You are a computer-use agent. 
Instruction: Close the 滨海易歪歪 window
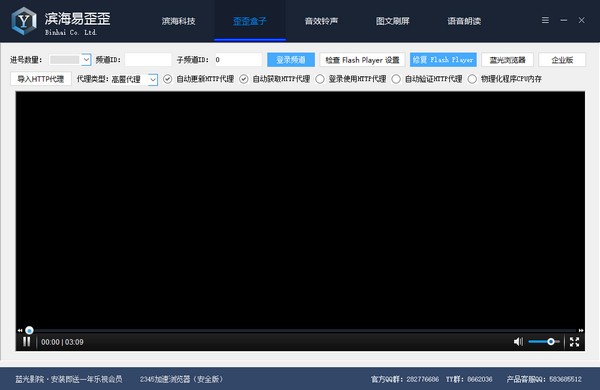click(x=581, y=20)
